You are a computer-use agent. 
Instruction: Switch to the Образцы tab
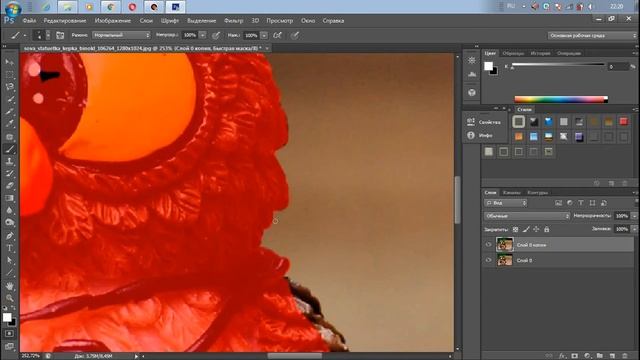pos(513,53)
